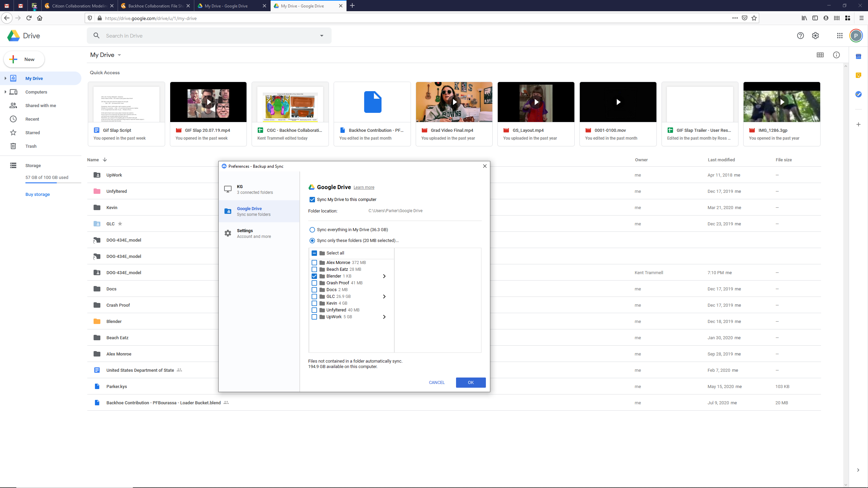Select Sync everything in My Drive option
Viewport: 868px width, 488px height.
point(312,230)
